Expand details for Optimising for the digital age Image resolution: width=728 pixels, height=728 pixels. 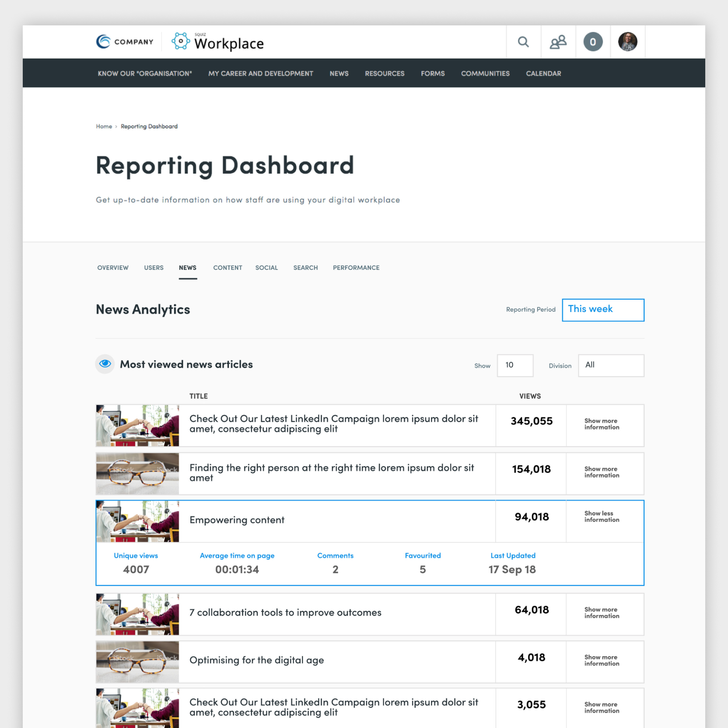[602, 661]
